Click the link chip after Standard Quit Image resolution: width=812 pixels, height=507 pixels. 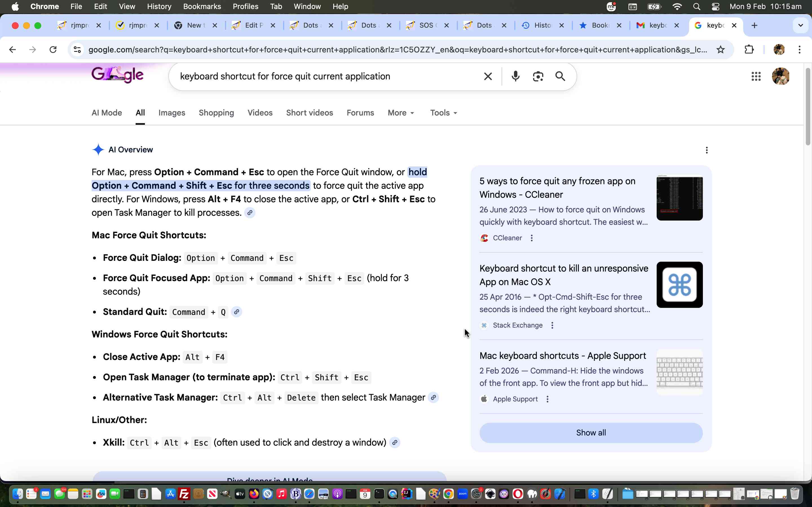(237, 312)
